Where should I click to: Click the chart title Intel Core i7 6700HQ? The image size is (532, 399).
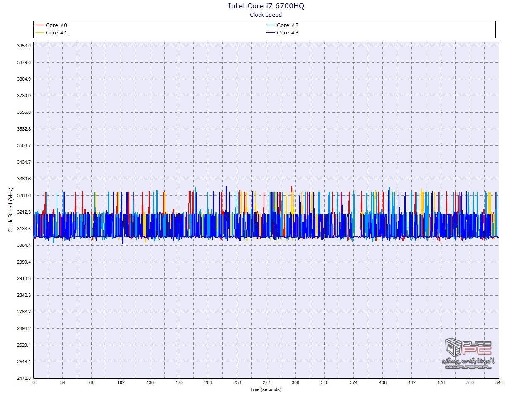266,6
